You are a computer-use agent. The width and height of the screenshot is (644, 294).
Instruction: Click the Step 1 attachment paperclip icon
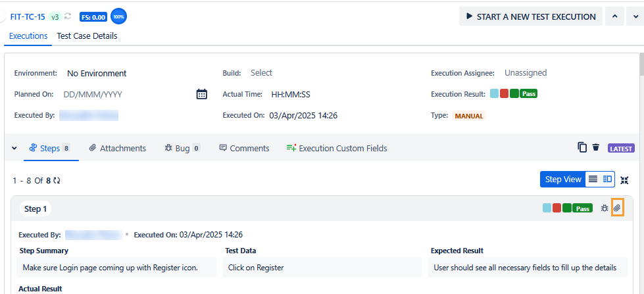coord(617,208)
